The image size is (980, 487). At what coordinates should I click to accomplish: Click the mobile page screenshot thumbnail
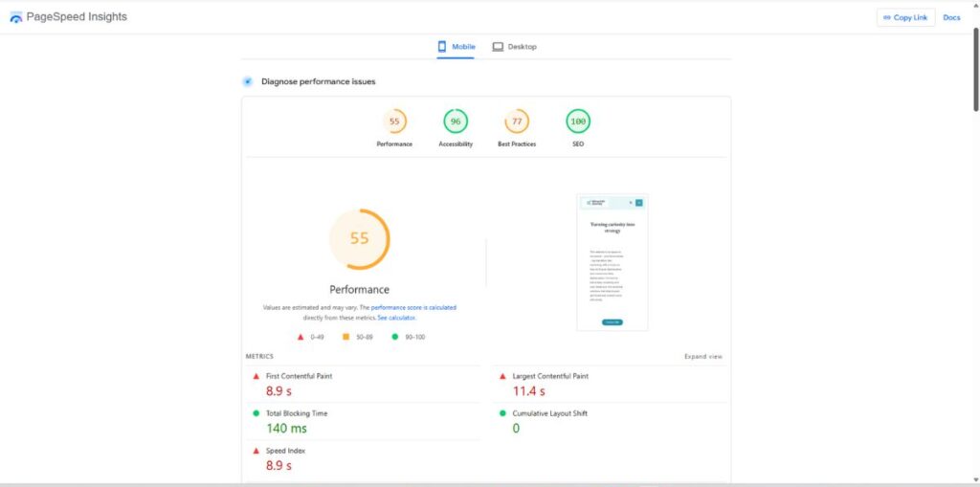pyautogui.click(x=612, y=262)
